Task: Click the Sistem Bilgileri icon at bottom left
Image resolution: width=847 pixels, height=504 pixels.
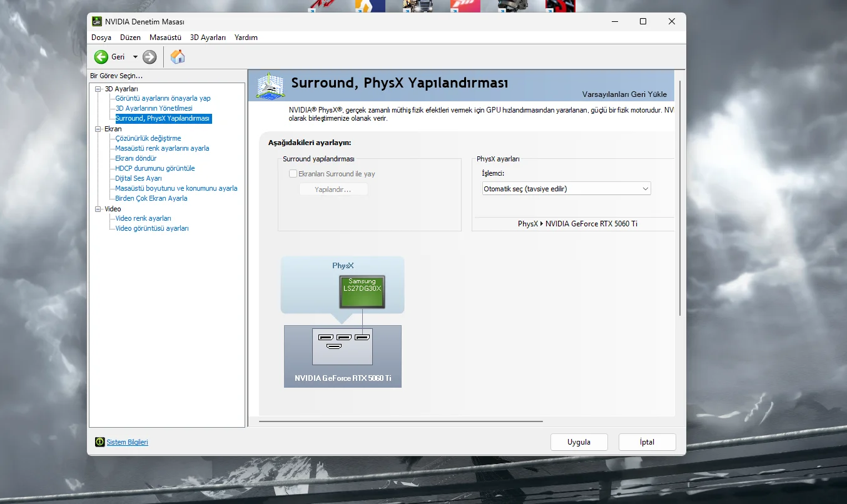Action: click(x=99, y=442)
